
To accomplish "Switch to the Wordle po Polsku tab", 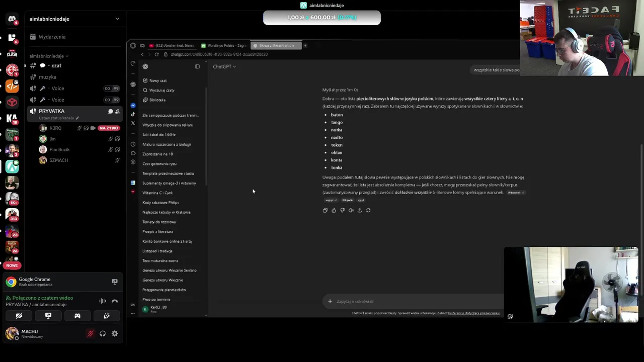I will pos(224,46).
